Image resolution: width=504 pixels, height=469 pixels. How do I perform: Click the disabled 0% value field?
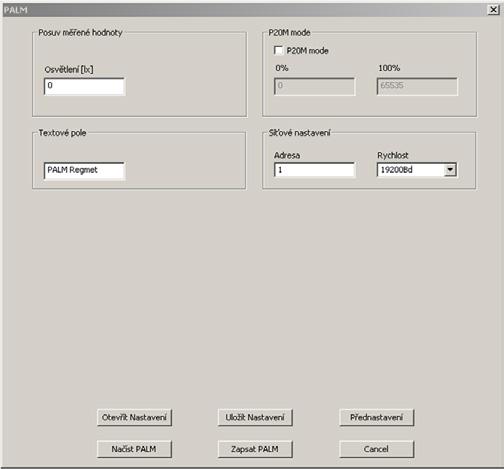pos(314,86)
